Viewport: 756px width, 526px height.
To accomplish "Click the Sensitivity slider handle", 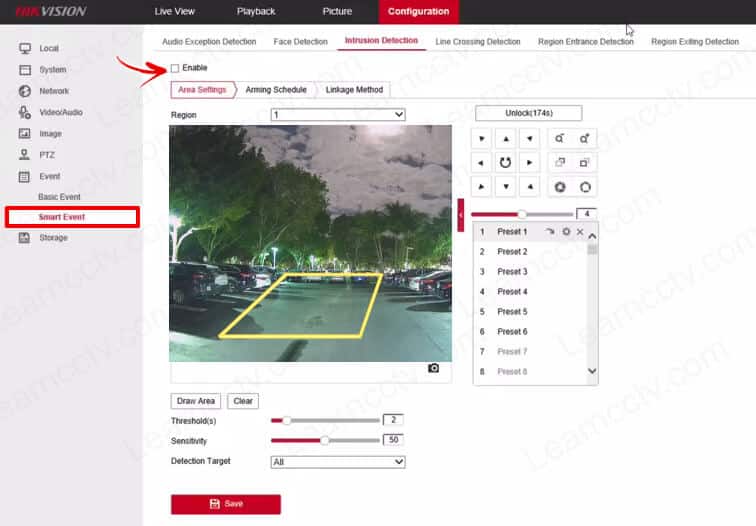I will pyautogui.click(x=325, y=440).
